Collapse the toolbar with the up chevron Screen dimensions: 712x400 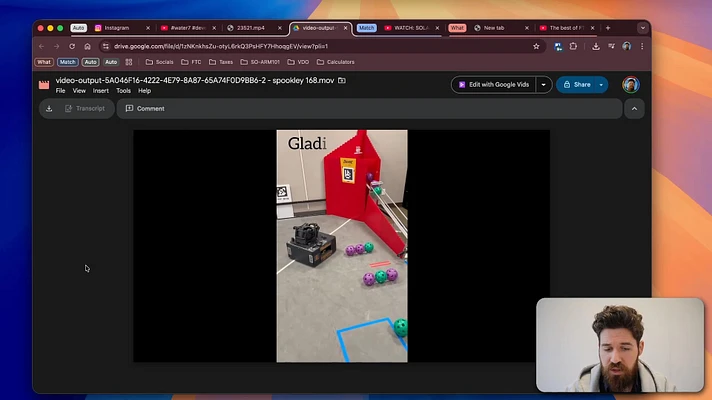tap(634, 109)
